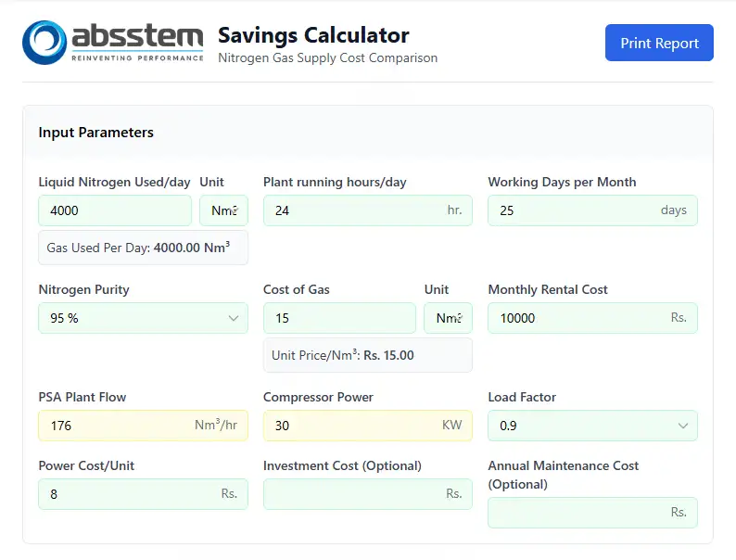Screen dimensions: 736x560
Task: Click the Annual Maintenance Cost field
Action: 577,513
